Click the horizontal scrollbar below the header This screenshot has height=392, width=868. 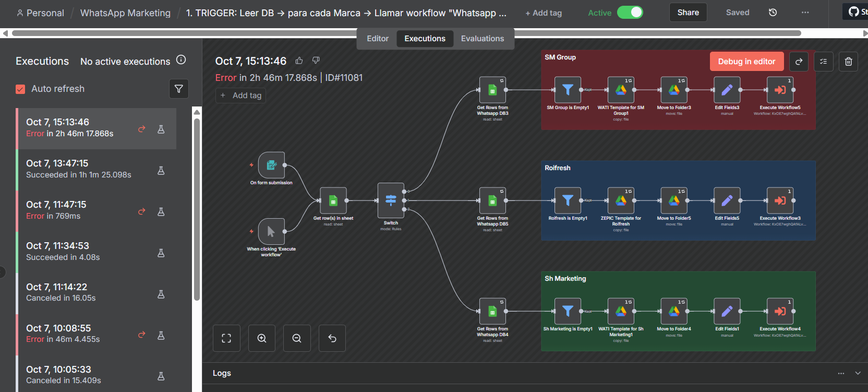406,33
